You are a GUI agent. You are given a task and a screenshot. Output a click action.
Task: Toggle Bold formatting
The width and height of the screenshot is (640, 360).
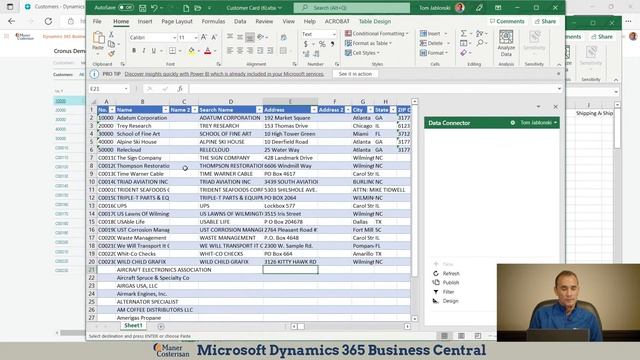[x=134, y=51]
